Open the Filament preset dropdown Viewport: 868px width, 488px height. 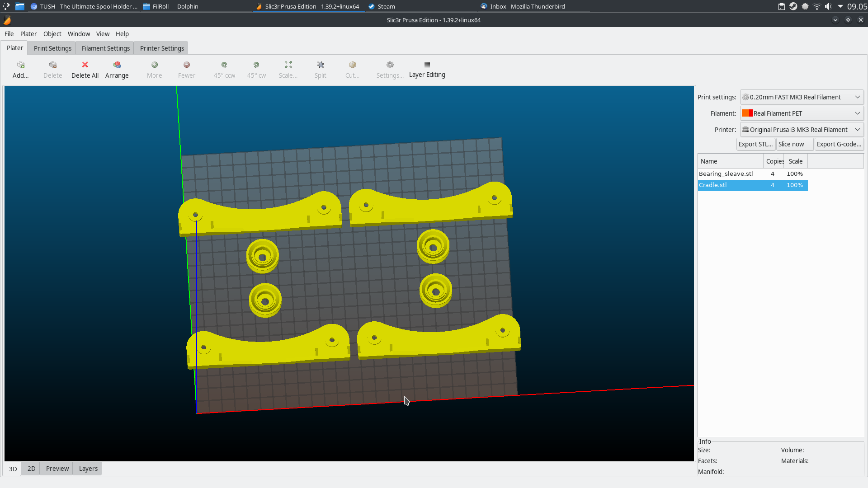(x=802, y=113)
